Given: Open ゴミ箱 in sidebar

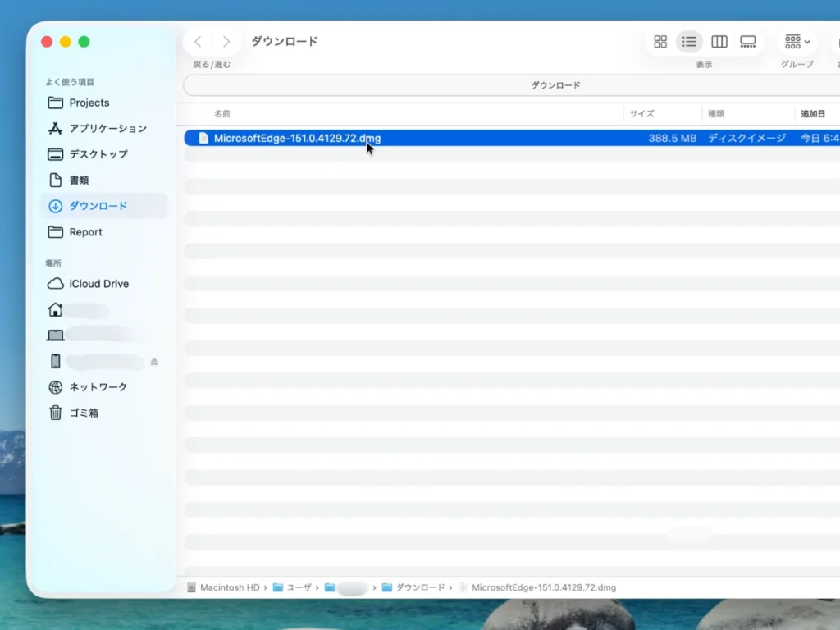Looking at the screenshot, I should [104, 413].
